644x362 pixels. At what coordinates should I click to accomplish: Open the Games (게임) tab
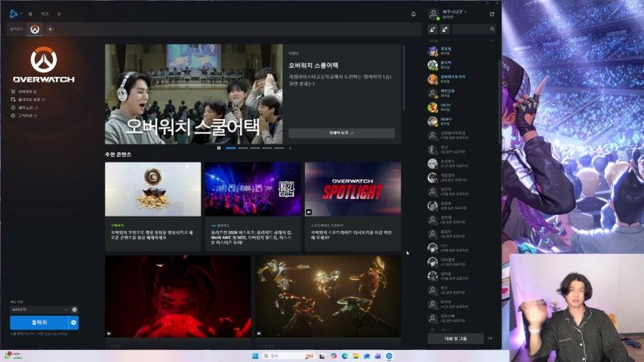45,14
